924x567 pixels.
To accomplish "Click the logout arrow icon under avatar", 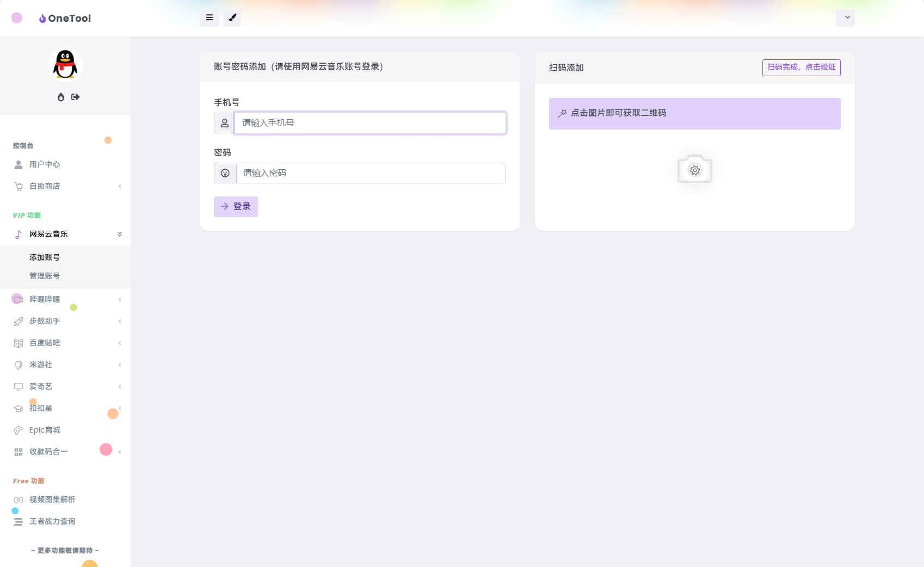I will click(x=76, y=97).
